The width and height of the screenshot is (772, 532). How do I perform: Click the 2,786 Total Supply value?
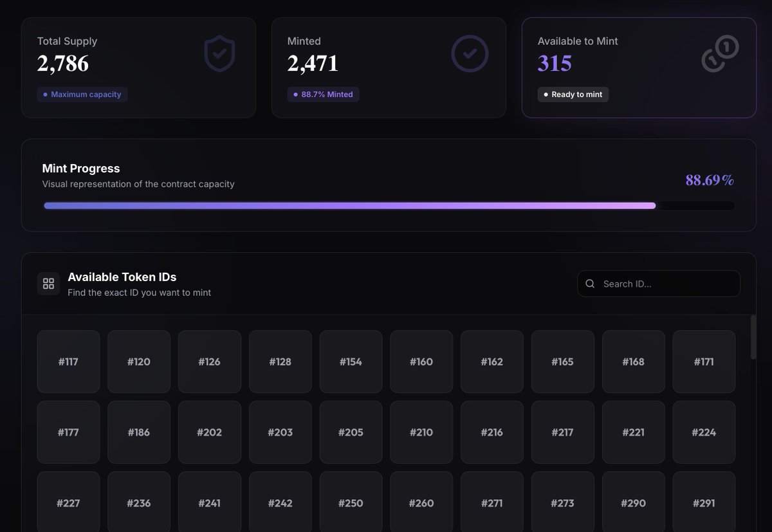click(x=62, y=63)
